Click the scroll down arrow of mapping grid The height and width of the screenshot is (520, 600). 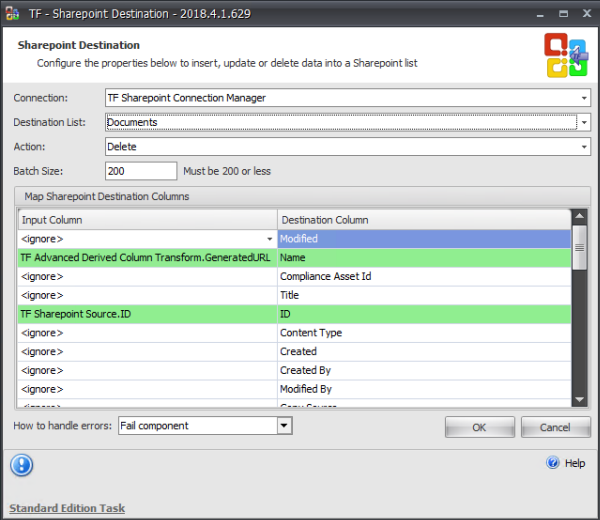[579, 399]
